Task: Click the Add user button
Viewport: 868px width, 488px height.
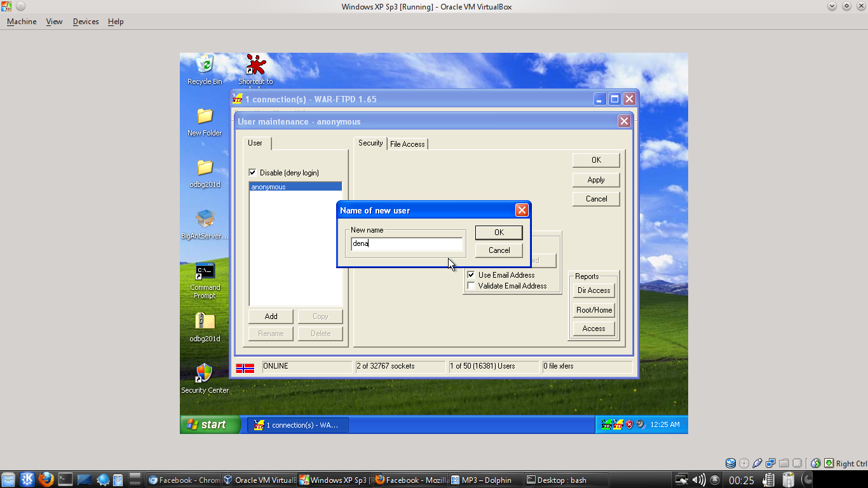Action: (x=271, y=316)
